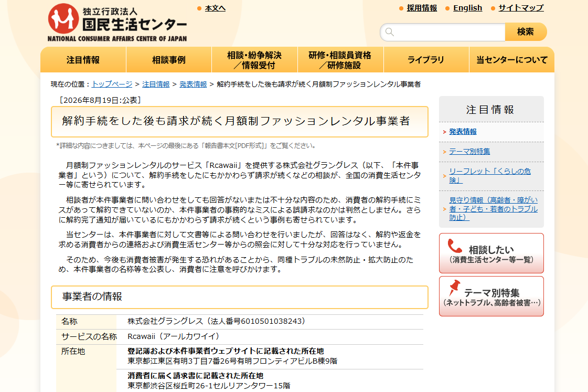
Task: Click the PDF note text under the title
Action: pos(187,145)
